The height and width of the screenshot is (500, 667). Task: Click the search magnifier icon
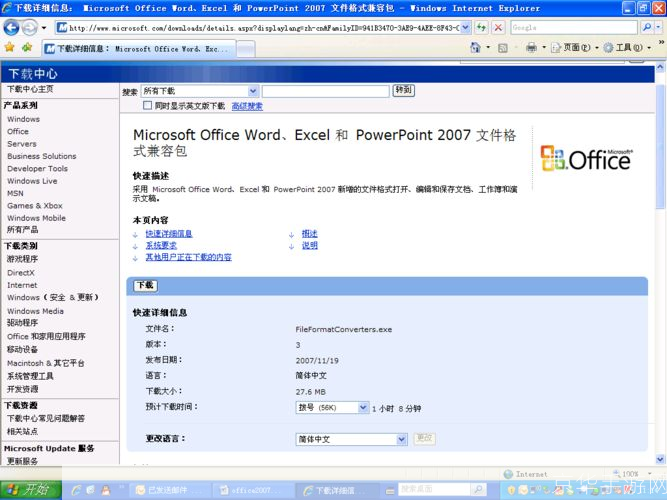(647, 28)
